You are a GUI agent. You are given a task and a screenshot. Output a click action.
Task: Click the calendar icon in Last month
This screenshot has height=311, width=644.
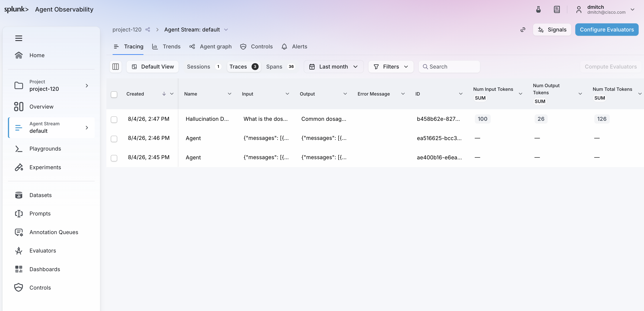point(312,67)
